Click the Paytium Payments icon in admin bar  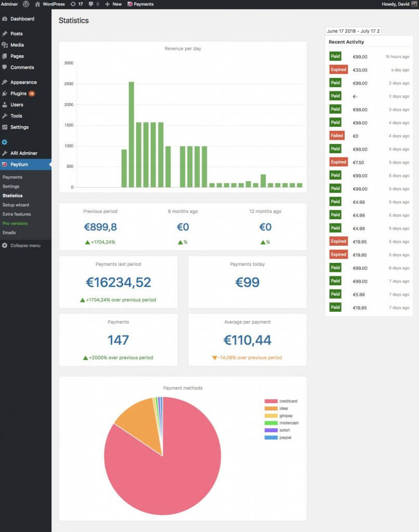[x=130, y=4]
